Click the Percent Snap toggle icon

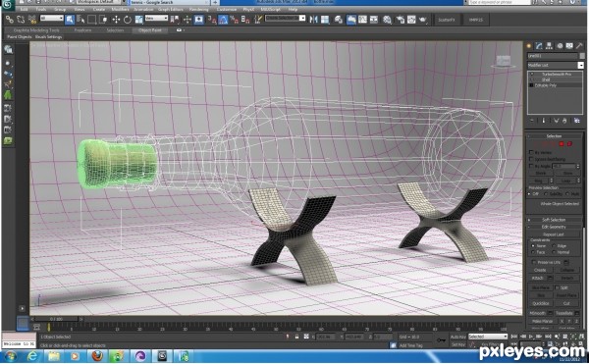click(234, 20)
